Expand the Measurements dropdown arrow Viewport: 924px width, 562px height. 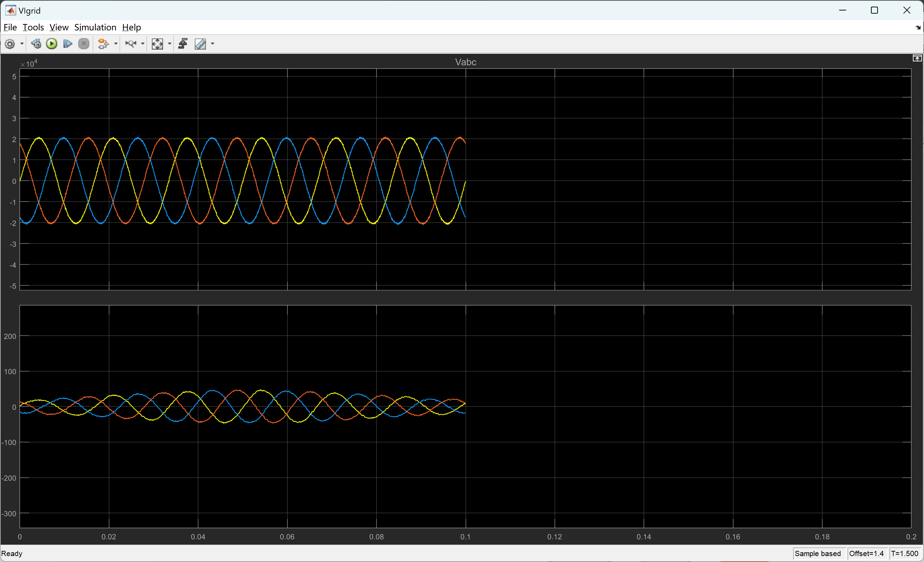tap(213, 44)
